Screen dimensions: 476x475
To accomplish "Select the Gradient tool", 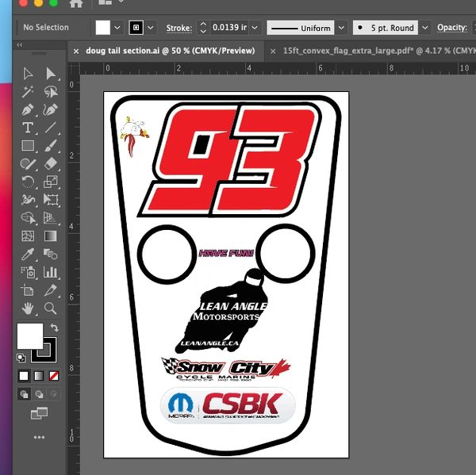I will [51, 236].
